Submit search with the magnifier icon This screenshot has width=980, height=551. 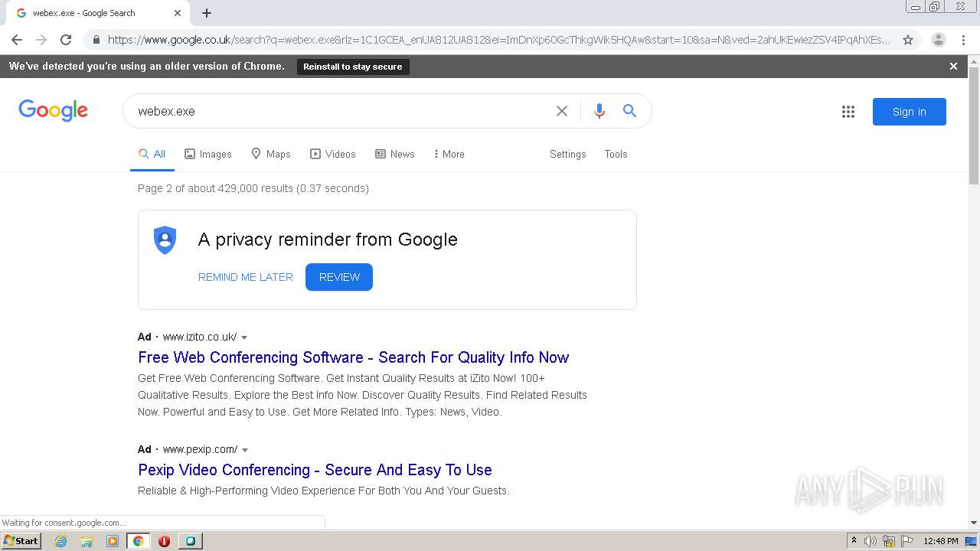(x=629, y=111)
